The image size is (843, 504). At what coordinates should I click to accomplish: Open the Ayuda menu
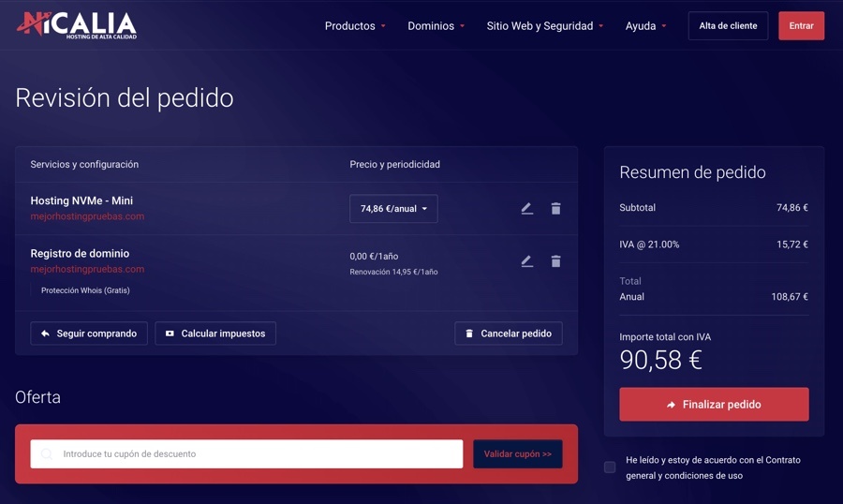[x=645, y=26]
